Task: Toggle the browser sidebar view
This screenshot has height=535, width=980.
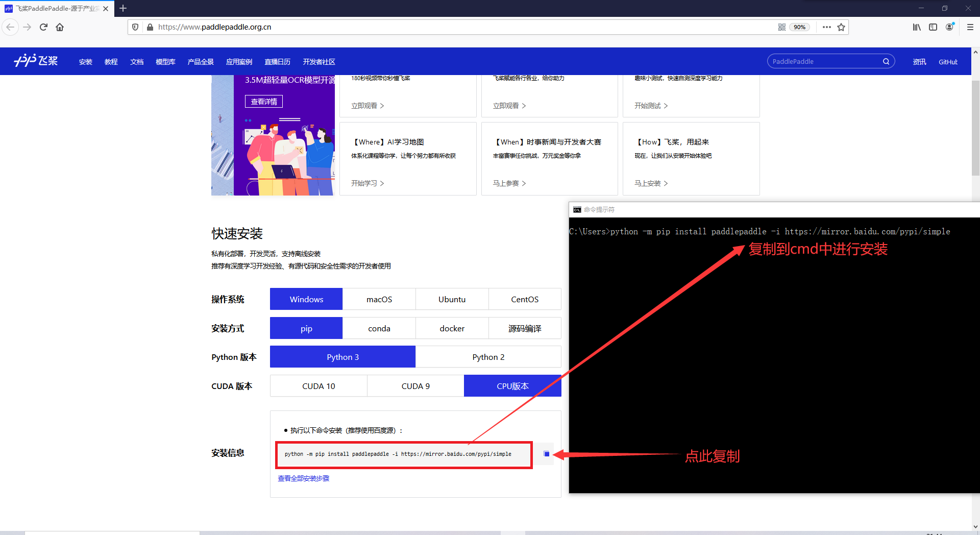Action: coord(933,27)
